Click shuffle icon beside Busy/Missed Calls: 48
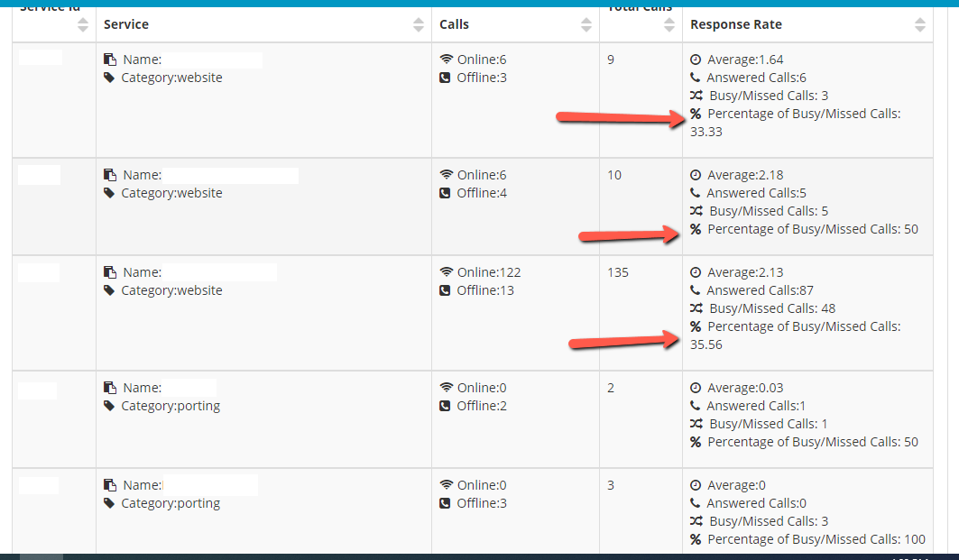959x560 pixels. point(696,308)
